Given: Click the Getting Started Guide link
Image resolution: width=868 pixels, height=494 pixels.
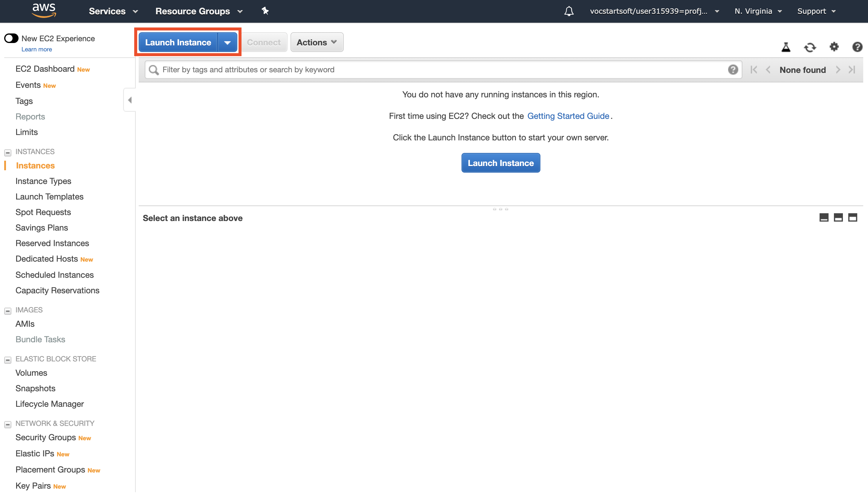Looking at the screenshot, I should click(568, 116).
